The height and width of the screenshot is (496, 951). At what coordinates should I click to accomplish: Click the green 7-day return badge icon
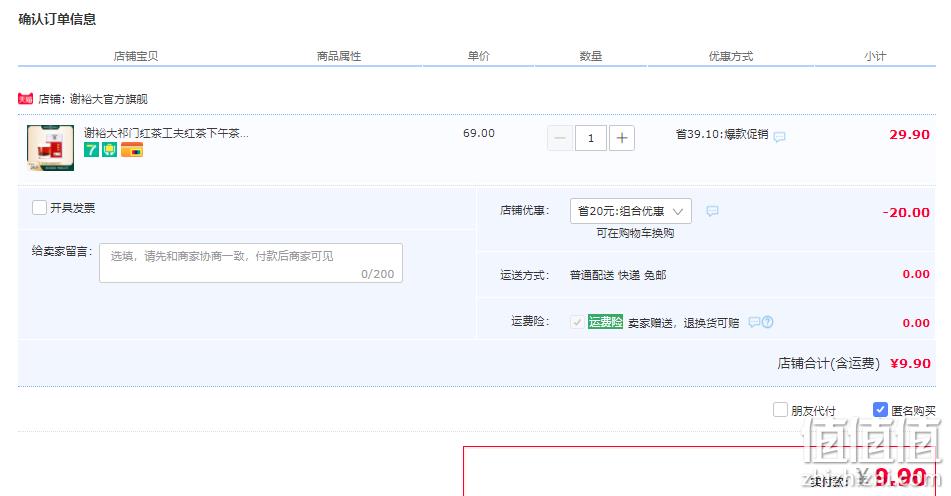pyautogui.click(x=91, y=150)
